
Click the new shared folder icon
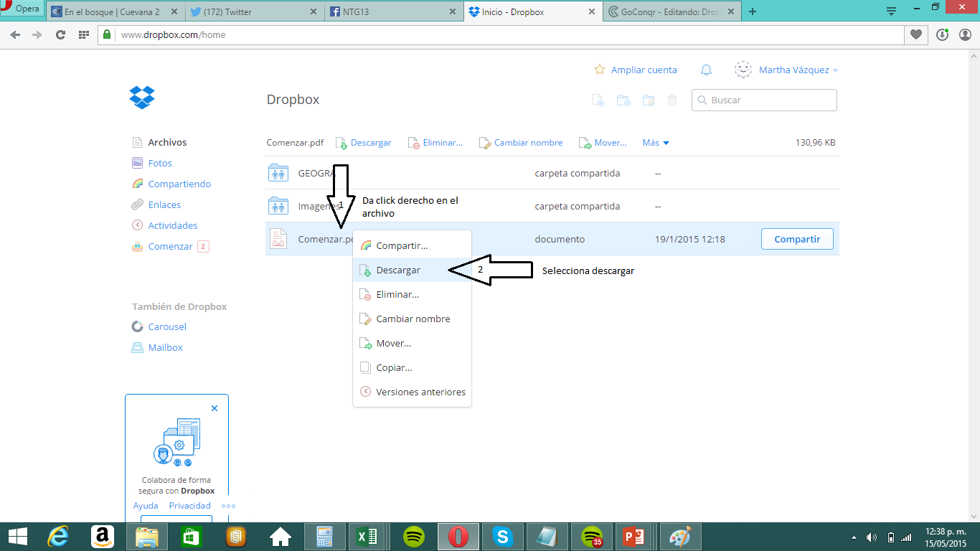click(x=649, y=100)
